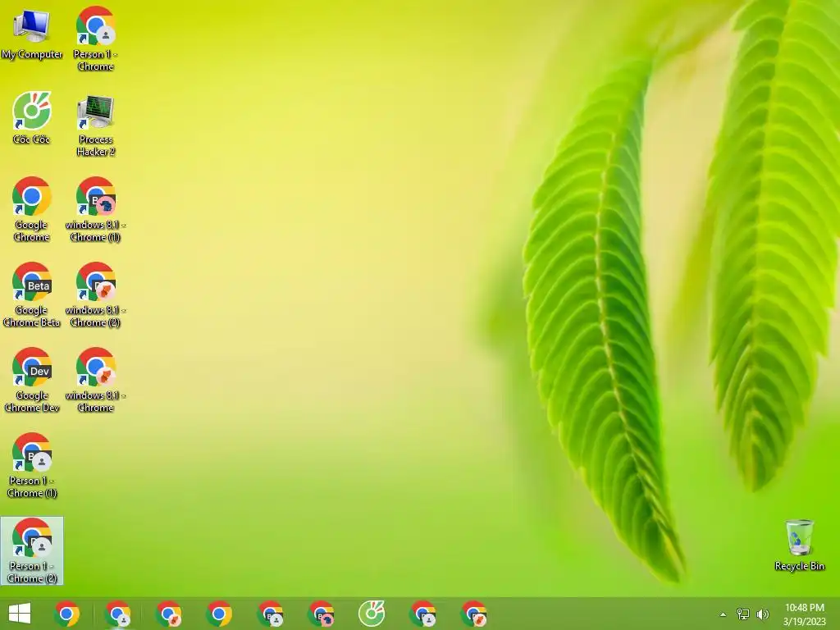
Task: Select the Person 1 - Chrome shortcut
Action: (95, 39)
